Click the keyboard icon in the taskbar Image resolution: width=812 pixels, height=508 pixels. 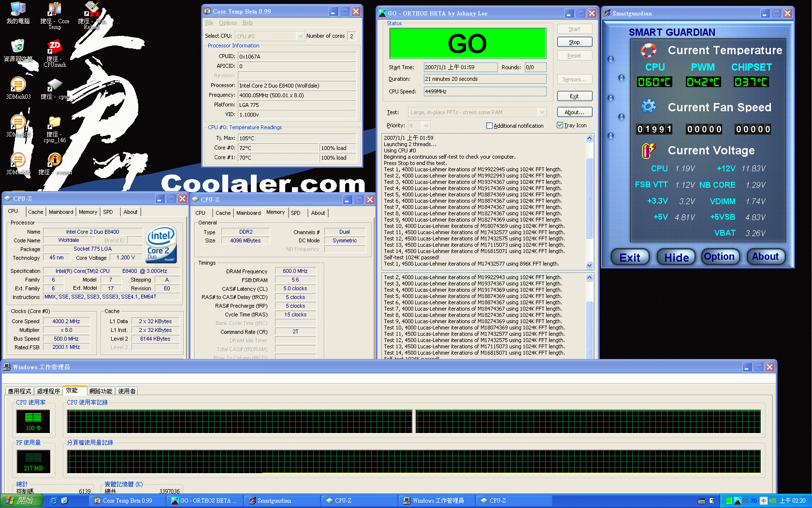pyautogui.click(x=702, y=501)
